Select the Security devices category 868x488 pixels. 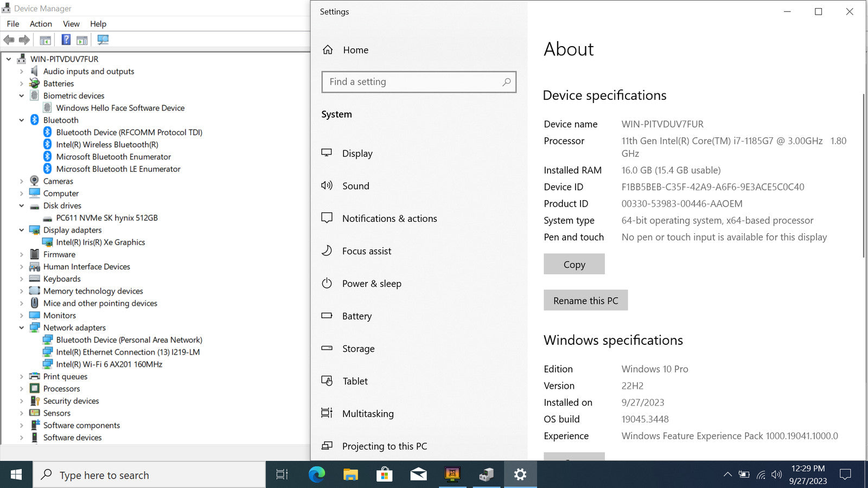point(71,401)
